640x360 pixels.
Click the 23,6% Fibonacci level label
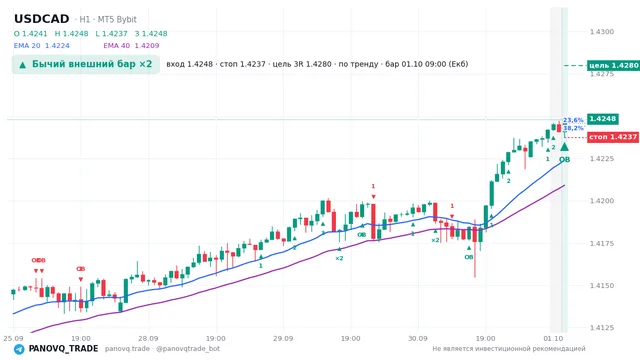click(573, 120)
